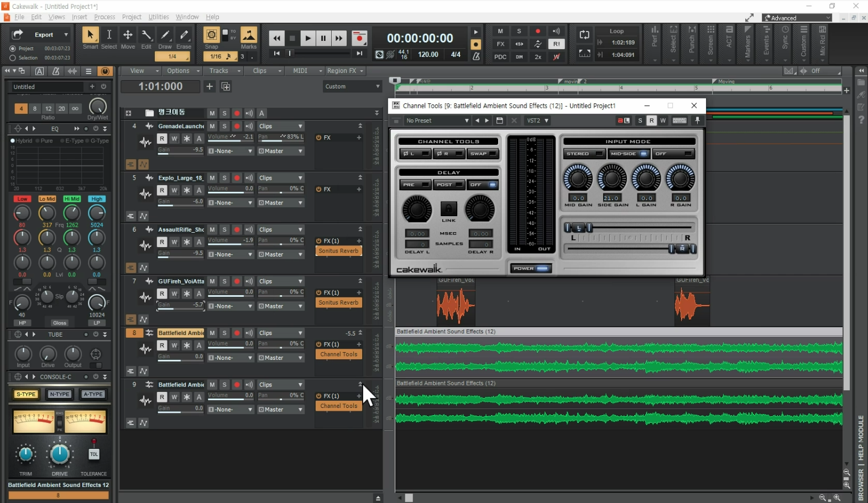Open the File menu
Viewport: 868px width, 503px height.
19,17
